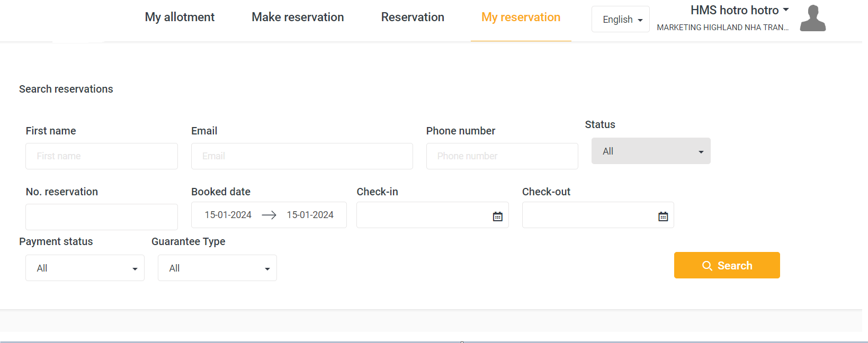The height and width of the screenshot is (343, 868).
Task: Click the user profile avatar icon
Action: (812, 19)
